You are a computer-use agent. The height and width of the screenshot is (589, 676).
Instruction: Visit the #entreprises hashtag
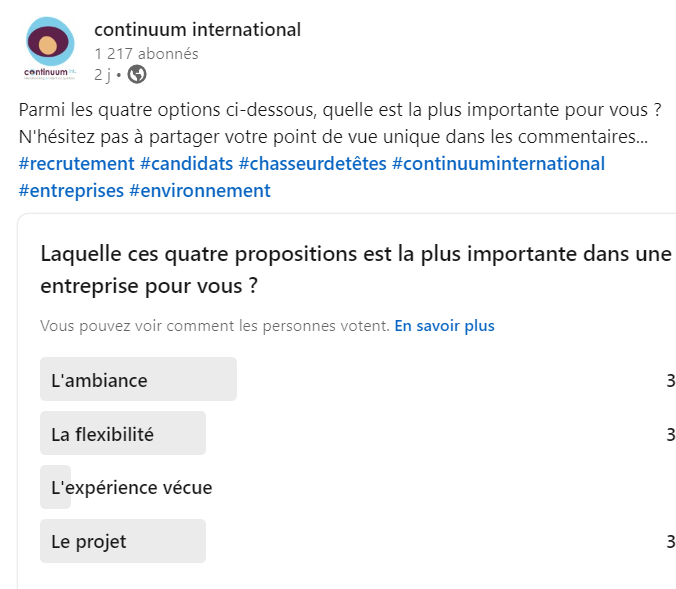[x=71, y=190]
